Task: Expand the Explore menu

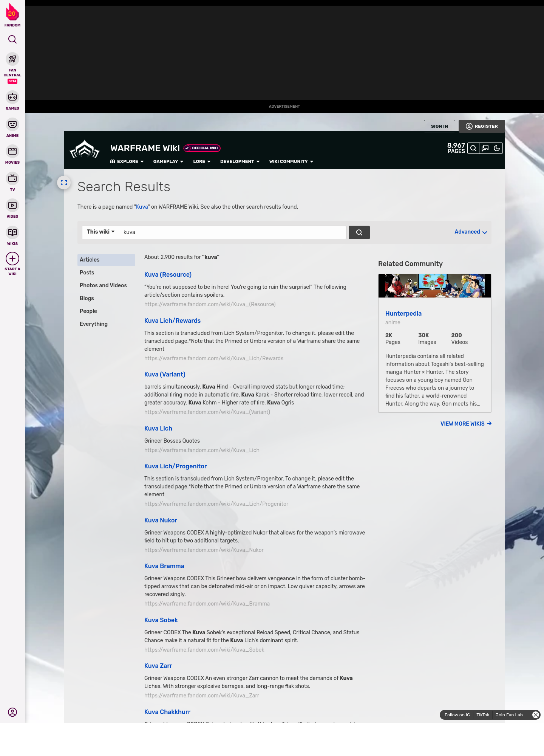Action: [127, 161]
